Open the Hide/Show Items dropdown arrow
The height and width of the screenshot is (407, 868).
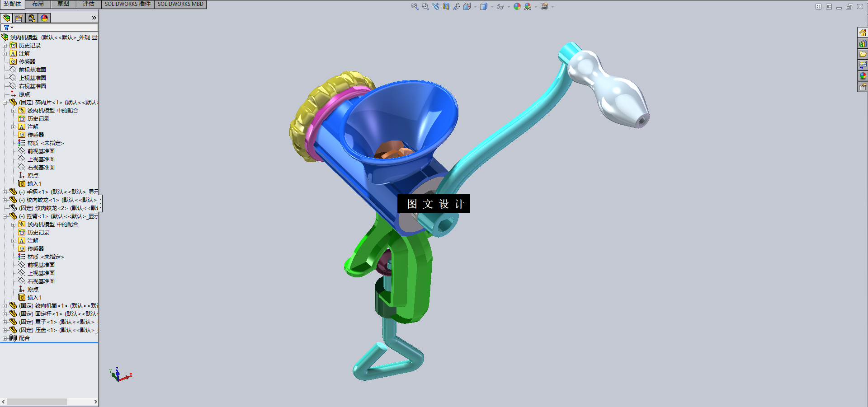click(508, 7)
